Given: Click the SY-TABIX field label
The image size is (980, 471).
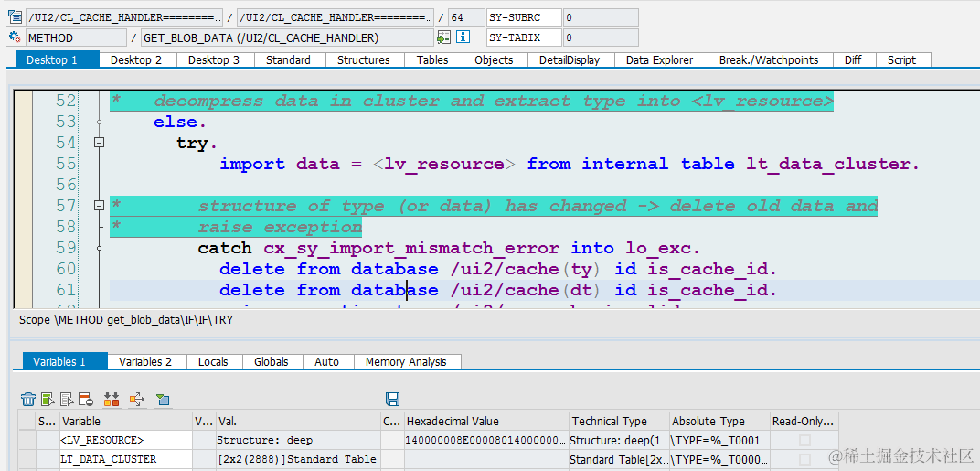Looking at the screenshot, I should point(524,37).
